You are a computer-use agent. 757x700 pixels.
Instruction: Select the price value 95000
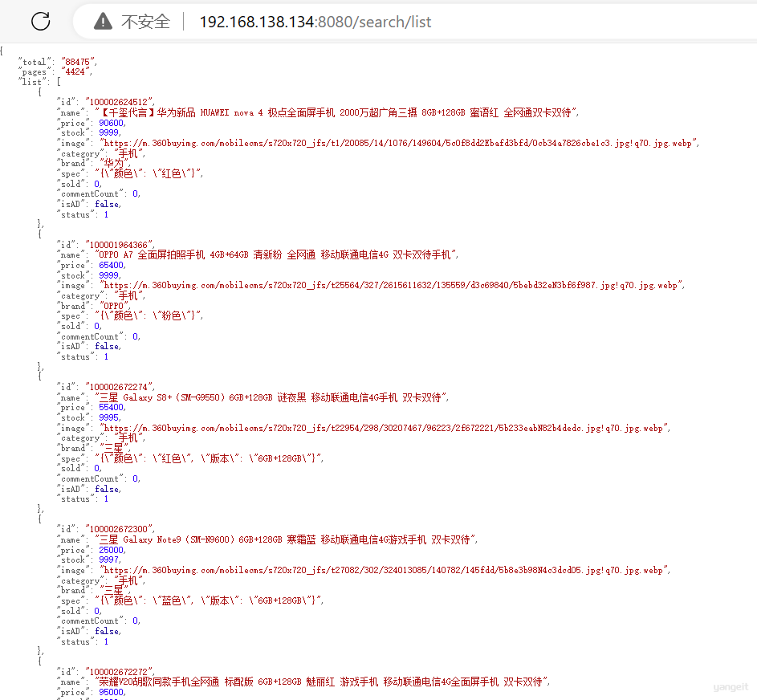[x=111, y=692]
